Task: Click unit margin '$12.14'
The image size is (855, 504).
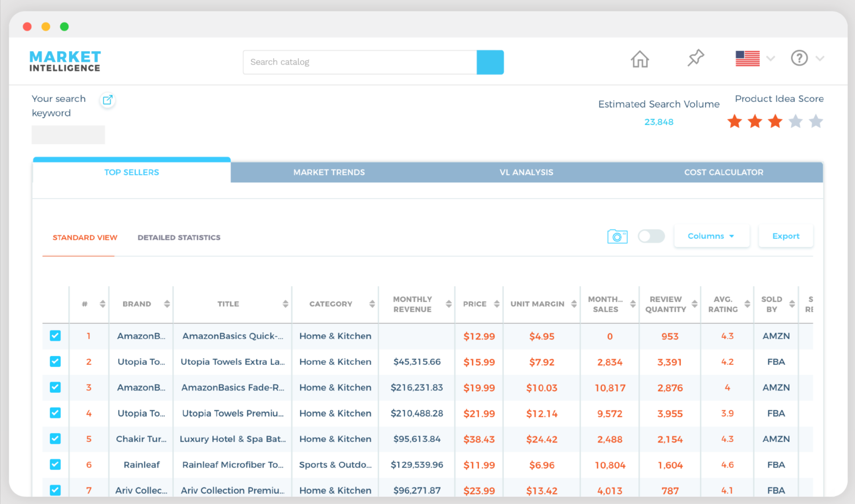Action: 542,413
